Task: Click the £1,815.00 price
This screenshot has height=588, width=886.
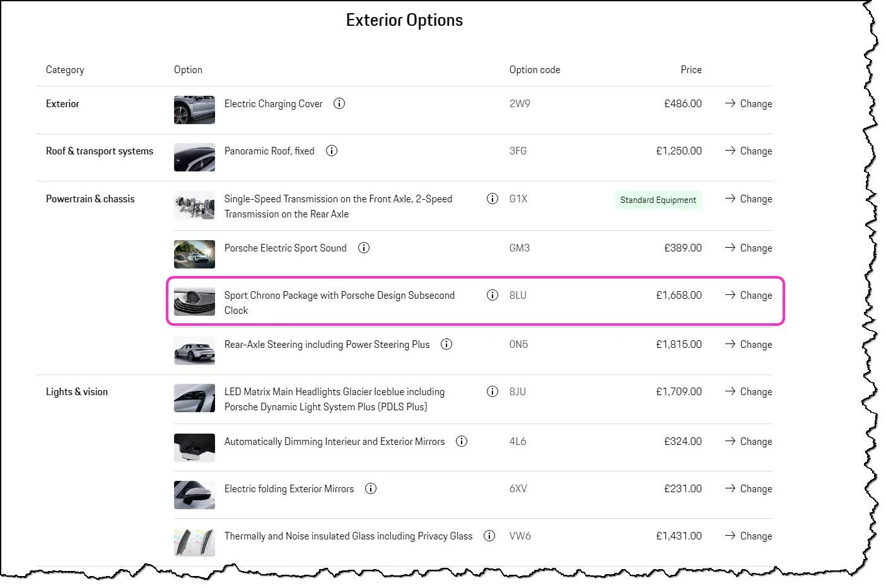Action: point(679,344)
